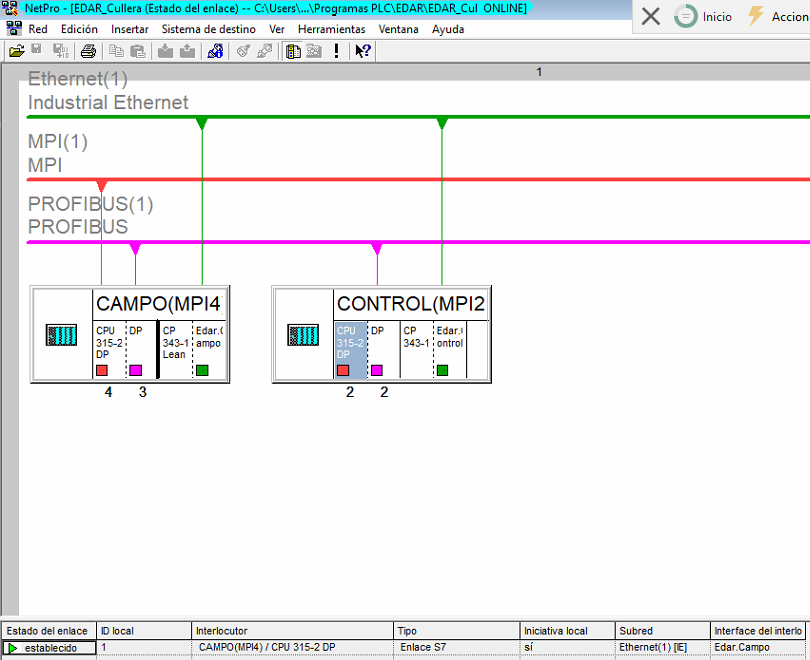Click the PROFIBUS(1) subnet label

[x=90, y=204]
